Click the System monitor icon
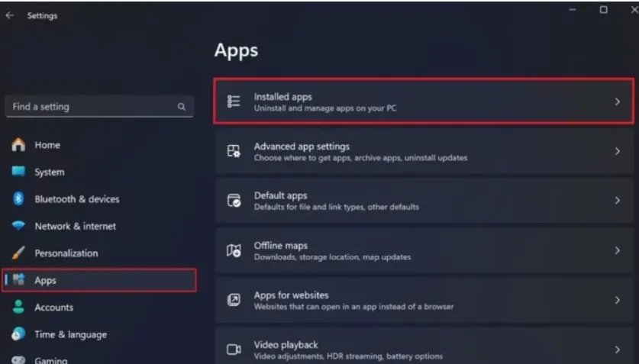Screen dimensions: 639x364 click(x=18, y=172)
